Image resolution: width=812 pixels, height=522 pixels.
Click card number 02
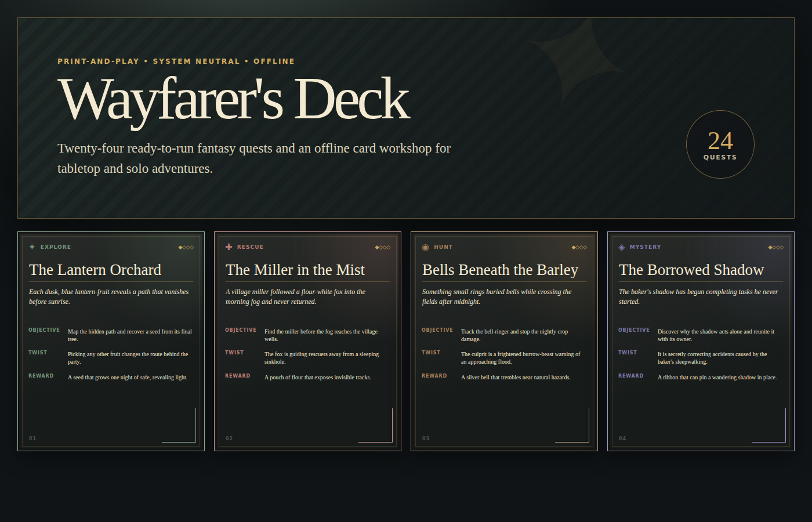click(x=229, y=438)
